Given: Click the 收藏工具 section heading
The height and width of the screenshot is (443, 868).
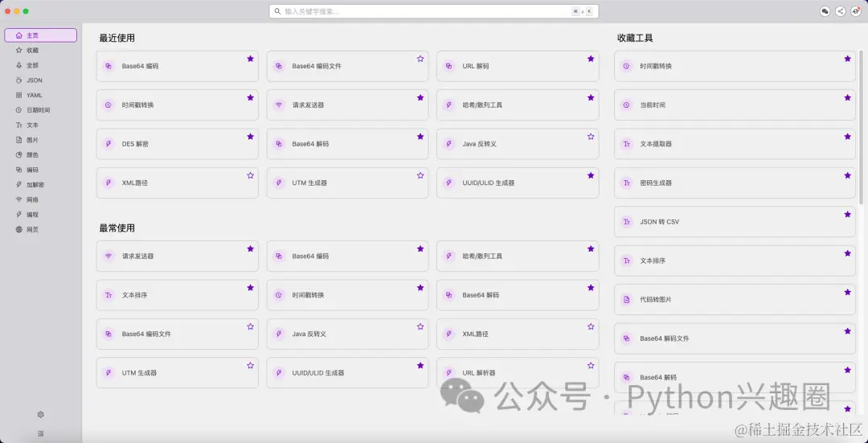Looking at the screenshot, I should [635, 39].
